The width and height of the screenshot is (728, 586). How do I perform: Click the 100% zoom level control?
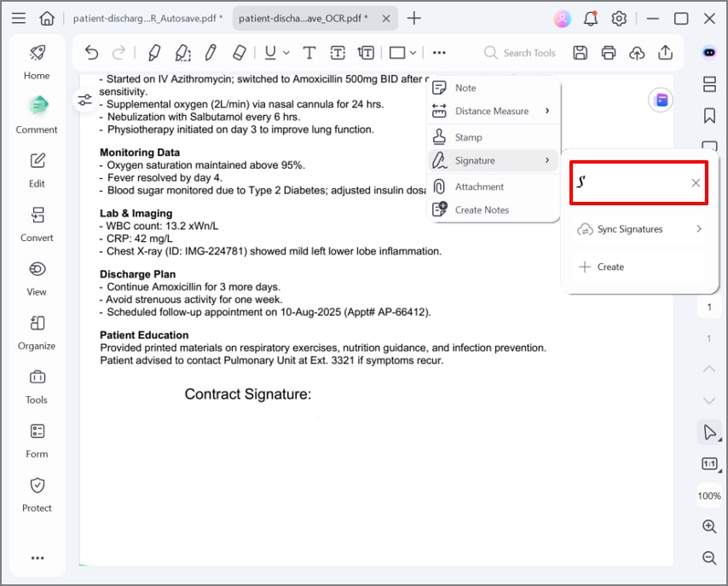coord(709,495)
